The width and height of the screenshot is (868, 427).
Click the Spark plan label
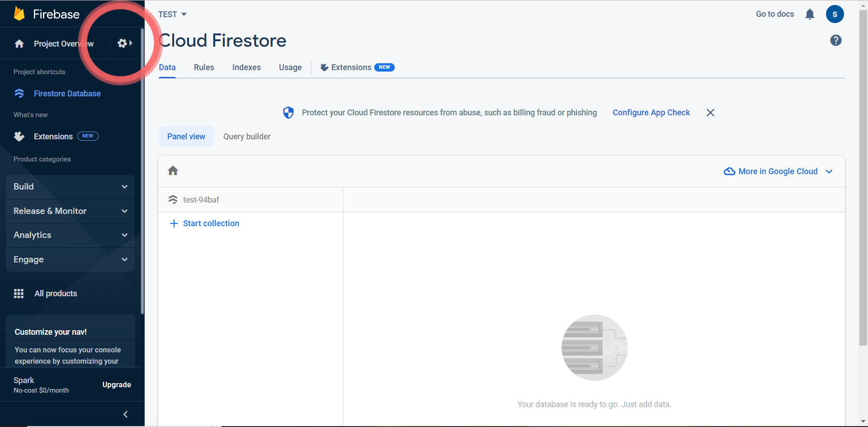24,380
